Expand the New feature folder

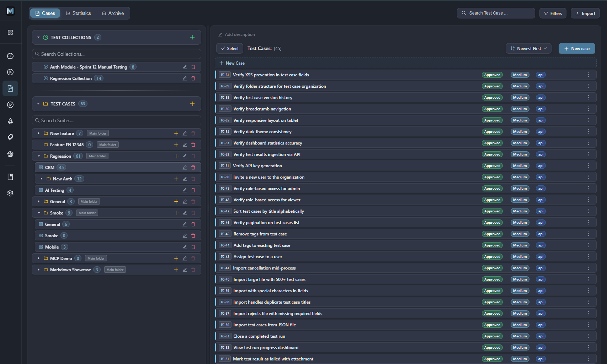[x=38, y=134]
